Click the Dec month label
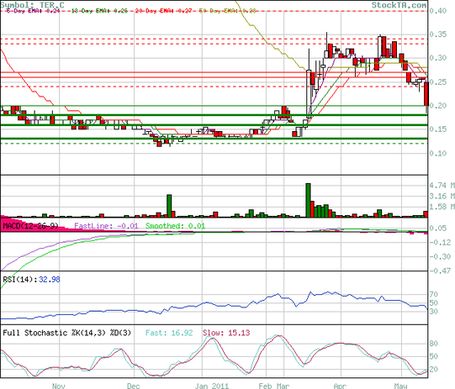This screenshot has width=455, height=389. click(x=133, y=386)
